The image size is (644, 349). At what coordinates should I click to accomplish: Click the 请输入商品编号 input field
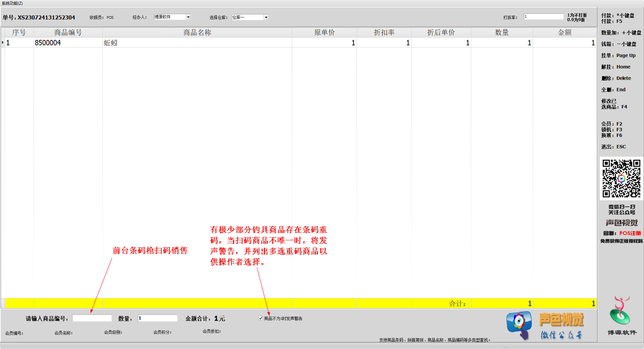point(92,318)
